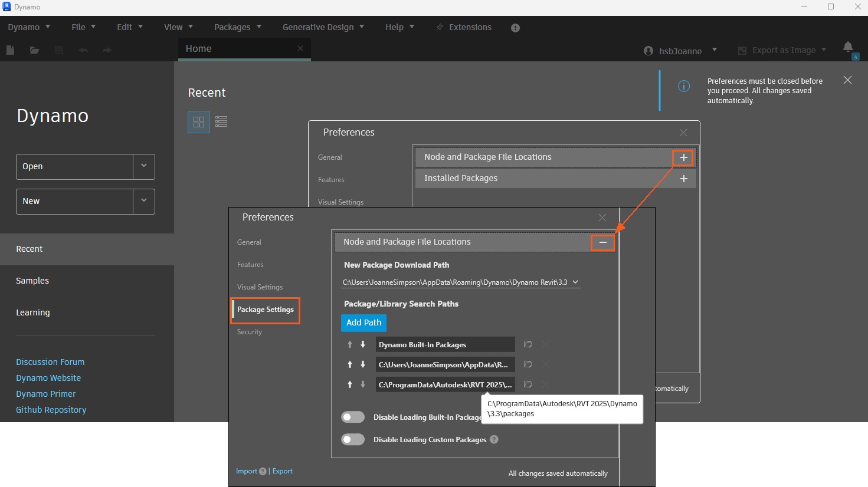
Task: Open the View menu
Action: (x=178, y=27)
